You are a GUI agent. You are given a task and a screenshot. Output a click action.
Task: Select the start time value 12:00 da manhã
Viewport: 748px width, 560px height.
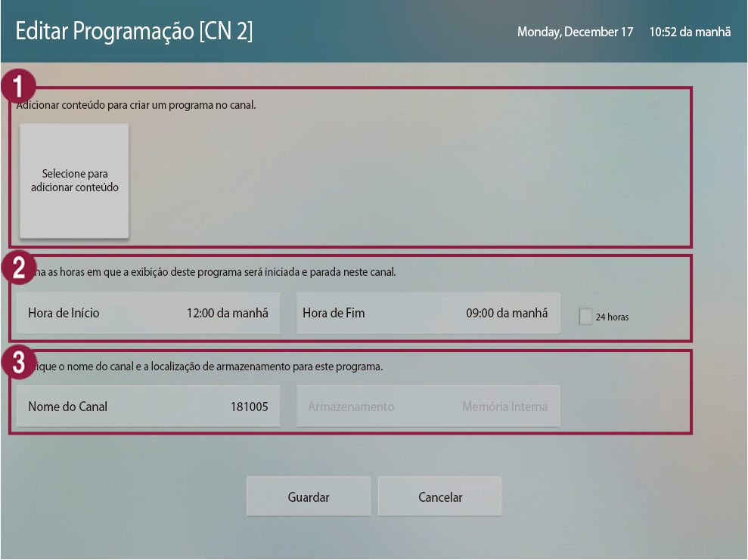pyautogui.click(x=227, y=313)
